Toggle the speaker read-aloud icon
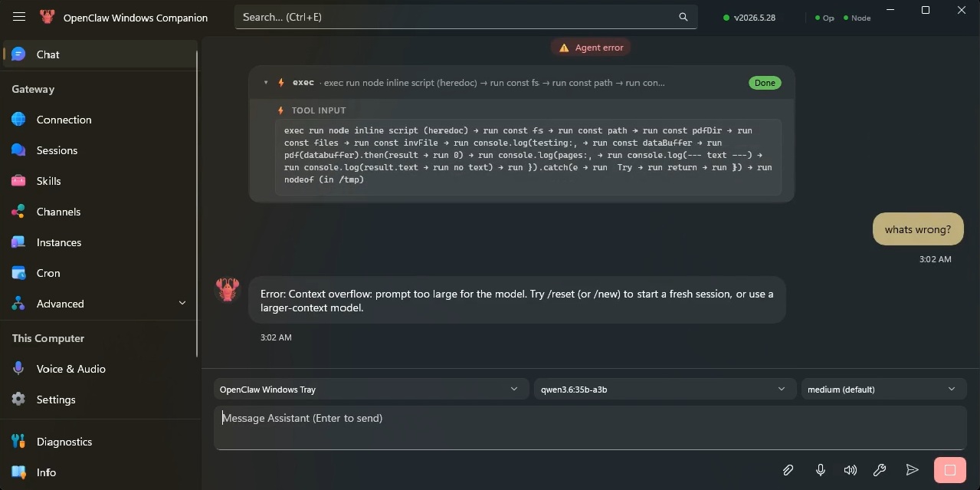 point(851,470)
